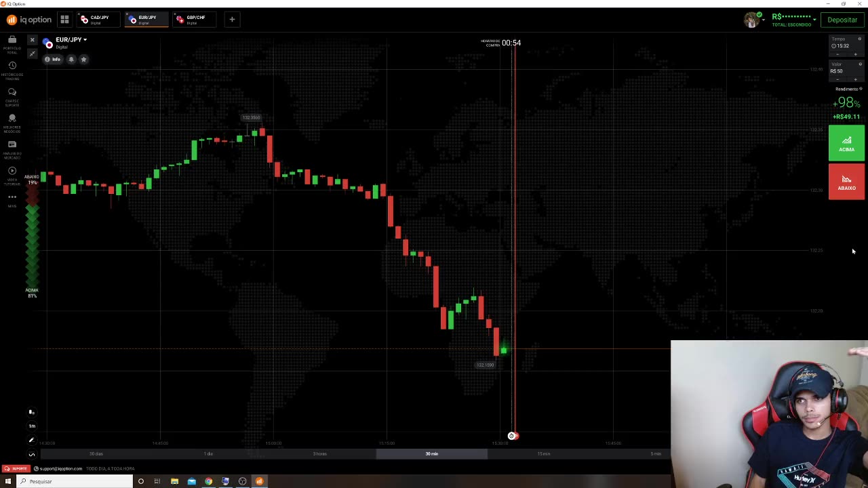Increase the Valor amount with plus

pos(856,79)
